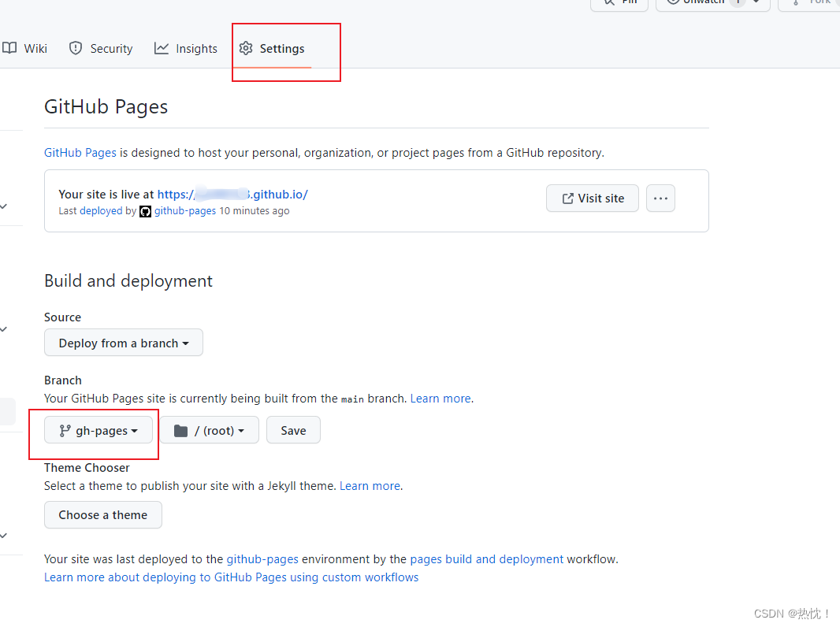Open the github-pages environment link
This screenshot has width=840, height=627.
tap(262, 559)
